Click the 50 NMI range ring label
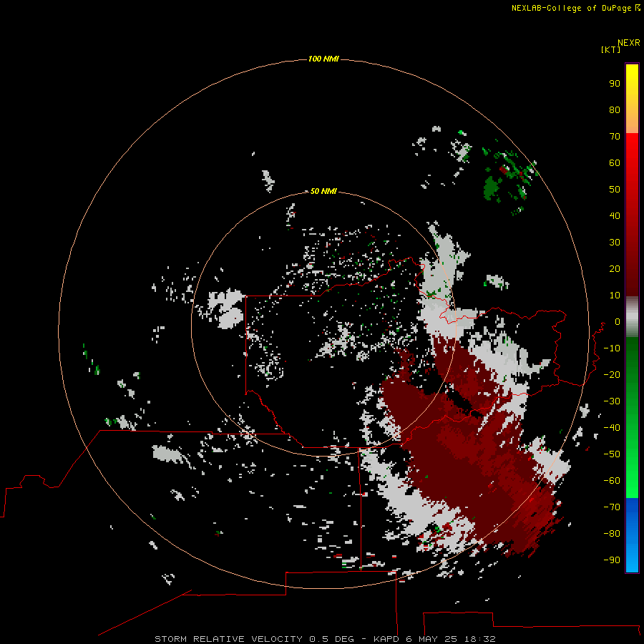The width and height of the screenshot is (644, 644). tap(323, 191)
